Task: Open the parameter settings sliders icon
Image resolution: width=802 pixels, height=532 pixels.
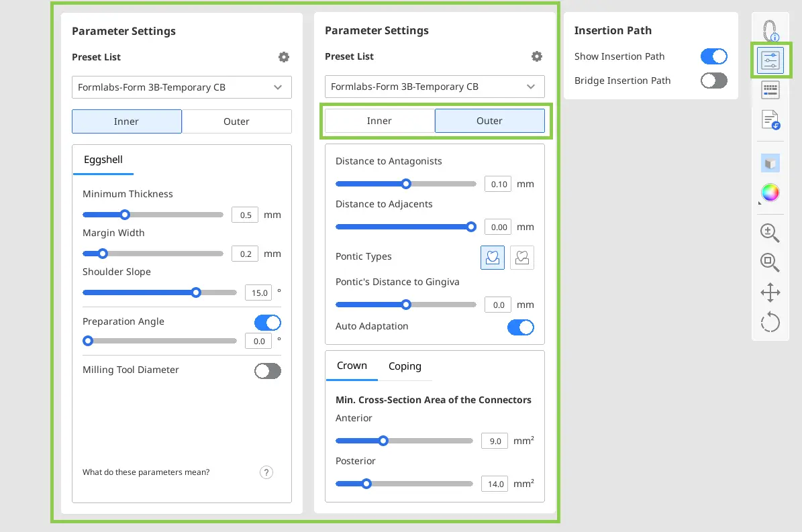Action: point(770,60)
